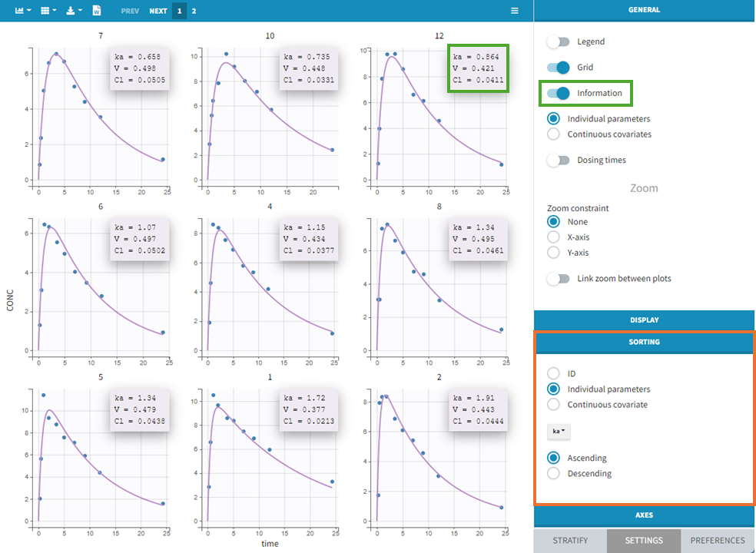
Task: Open the plot type chart icon menu
Action: [22, 11]
